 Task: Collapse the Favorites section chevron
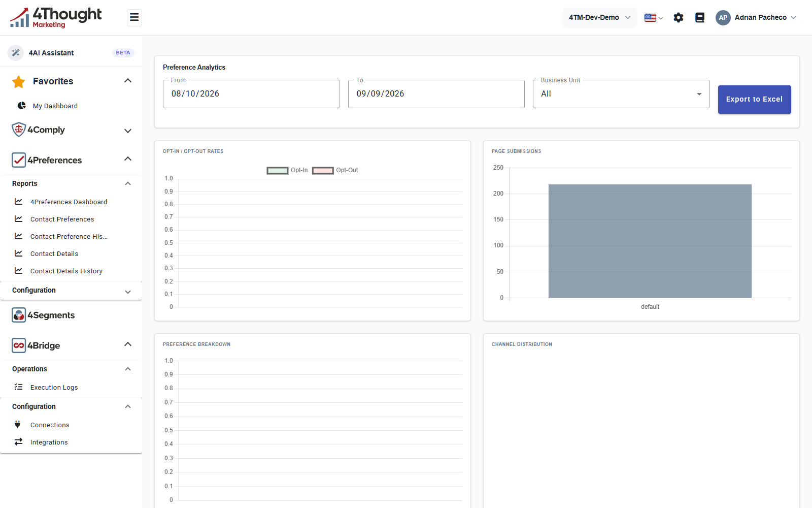tap(128, 81)
